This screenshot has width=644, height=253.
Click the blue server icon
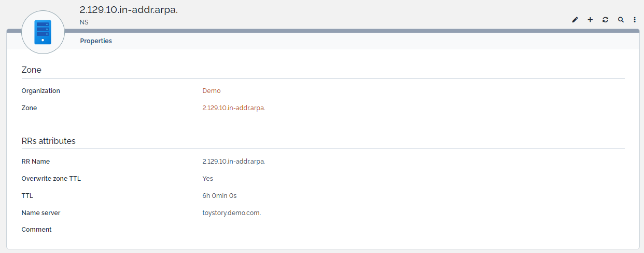[x=43, y=32]
